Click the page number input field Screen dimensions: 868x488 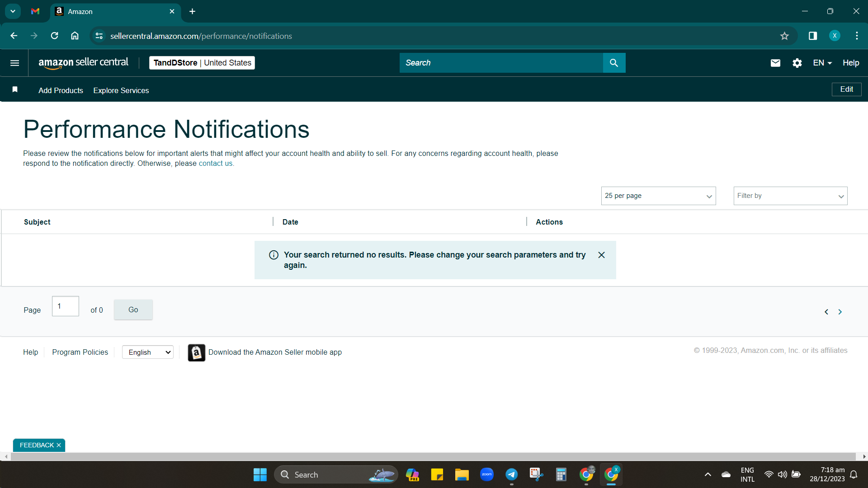(x=66, y=306)
